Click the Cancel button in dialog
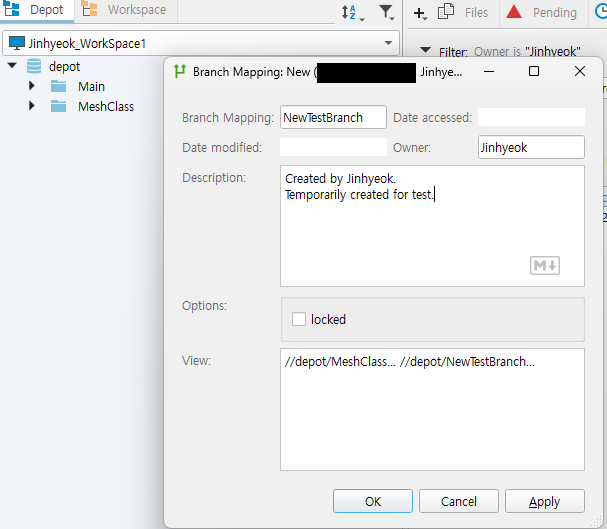This screenshot has height=529, width=607. tap(459, 501)
